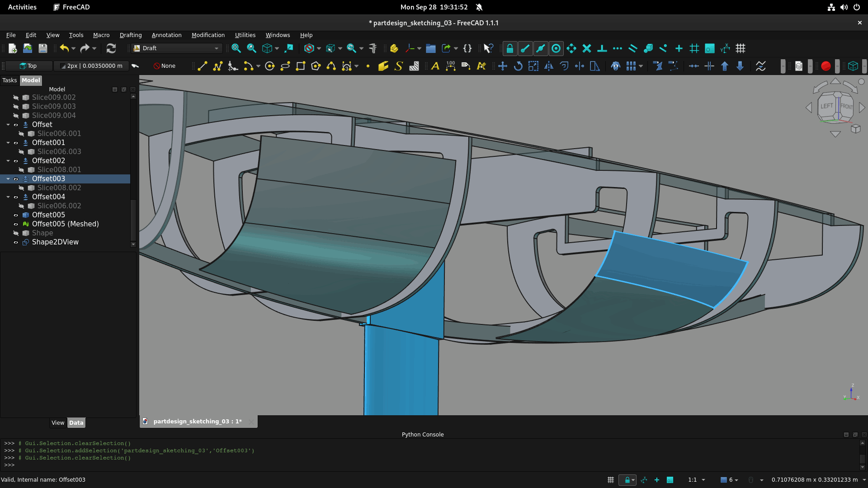The width and height of the screenshot is (868, 488).
Task: Open GNOME Activities overview
Action: 22,7
